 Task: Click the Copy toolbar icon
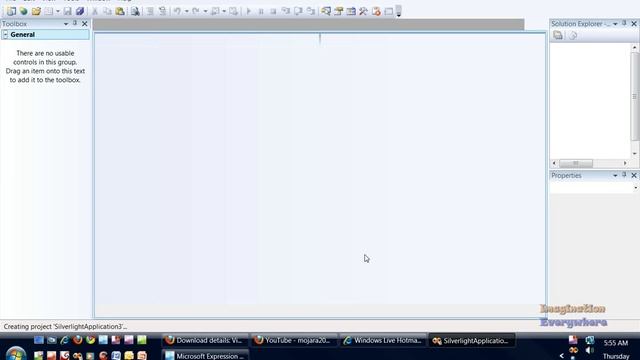click(107, 11)
